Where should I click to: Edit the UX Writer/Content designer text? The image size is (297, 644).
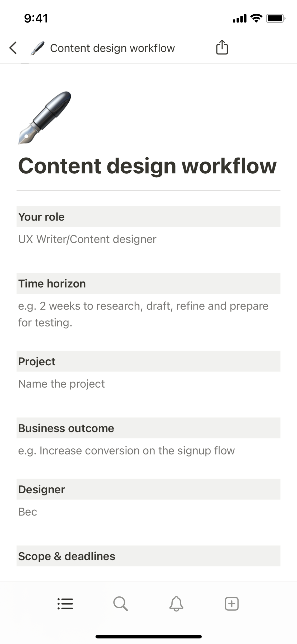(x=87, y=239)
